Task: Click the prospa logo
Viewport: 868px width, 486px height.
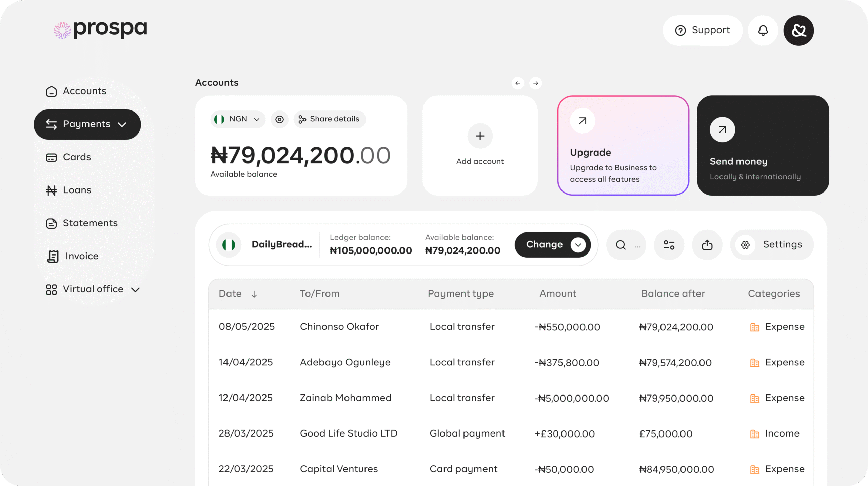Action: (x=100, y=30)
